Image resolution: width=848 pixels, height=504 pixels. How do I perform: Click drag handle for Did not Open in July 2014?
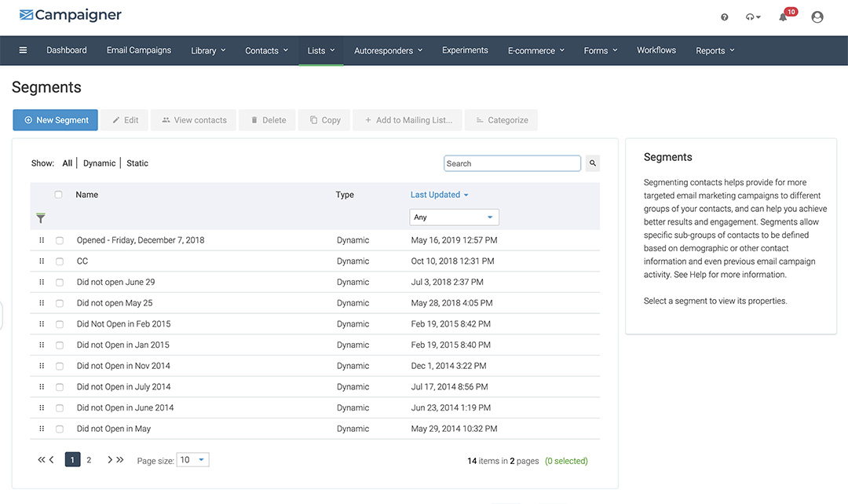click(42, 387)
